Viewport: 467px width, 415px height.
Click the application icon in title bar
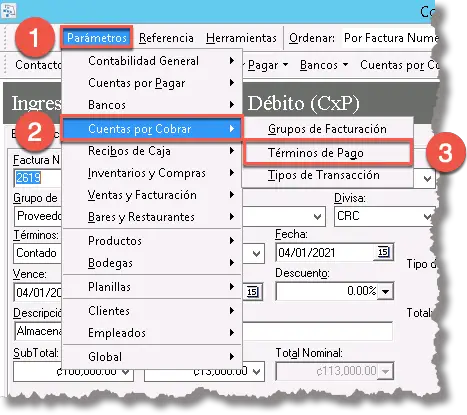click(x=8, y=10)
